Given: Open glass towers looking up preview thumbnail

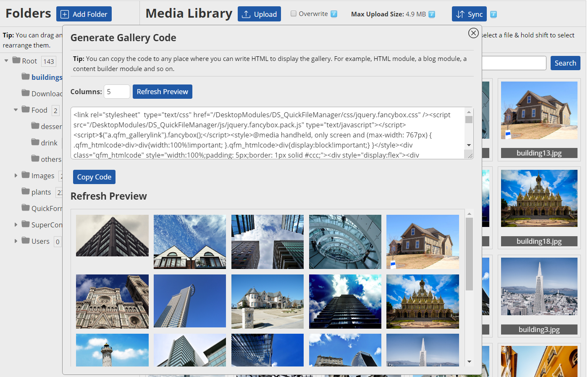Looking at the screenshot, I should pos(268,242).
